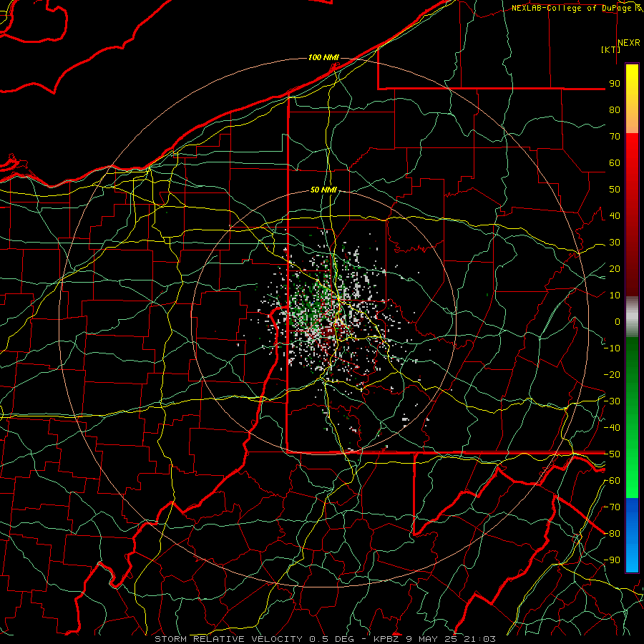Image resolution: width=644 pixels, height=644 pixels.
Task: Click the "10" value on the velocity scale
Action: click(615, 296)
